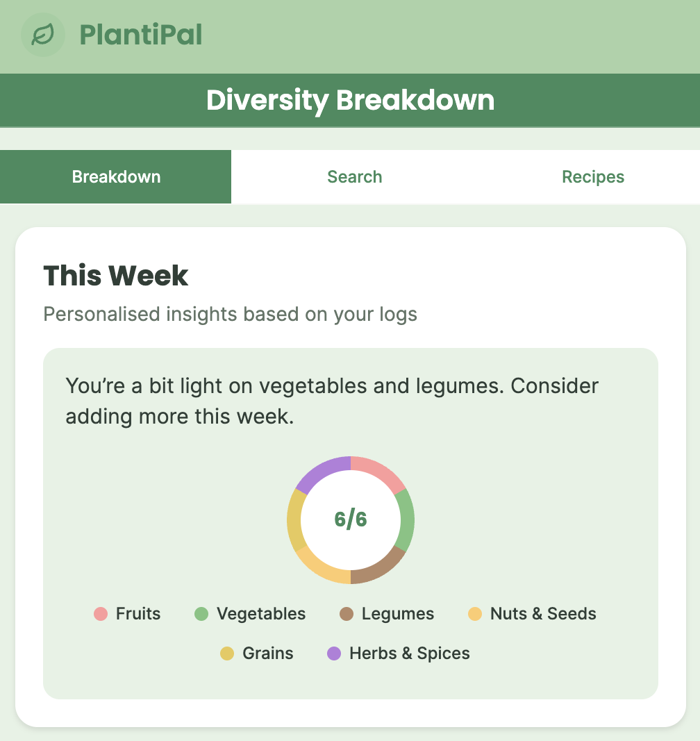Viewport: 700px width, 741px height.
Task: Click the 6/6 score in the donut center
Action: coord(351,519)
